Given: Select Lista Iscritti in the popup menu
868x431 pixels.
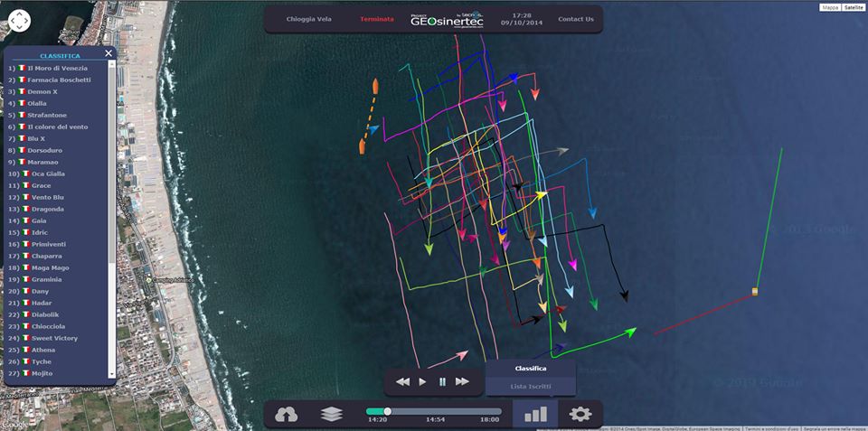Looking at the screenshot, I should [531, 387].
